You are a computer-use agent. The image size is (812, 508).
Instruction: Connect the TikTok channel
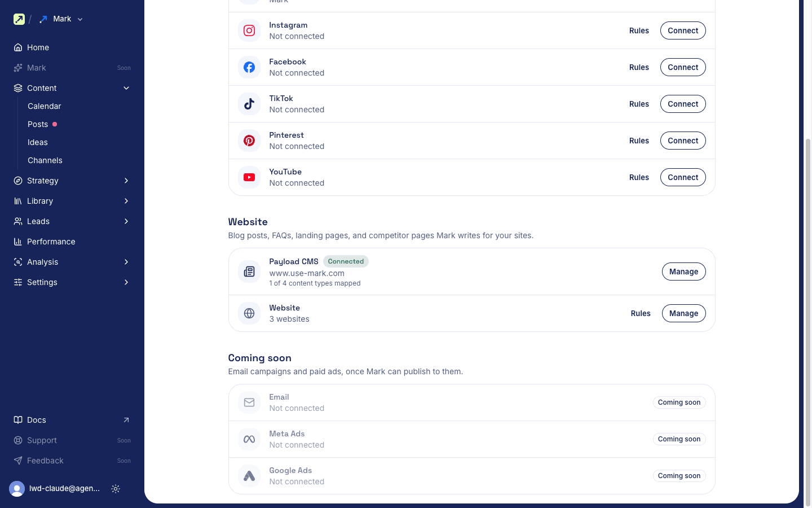683,104
